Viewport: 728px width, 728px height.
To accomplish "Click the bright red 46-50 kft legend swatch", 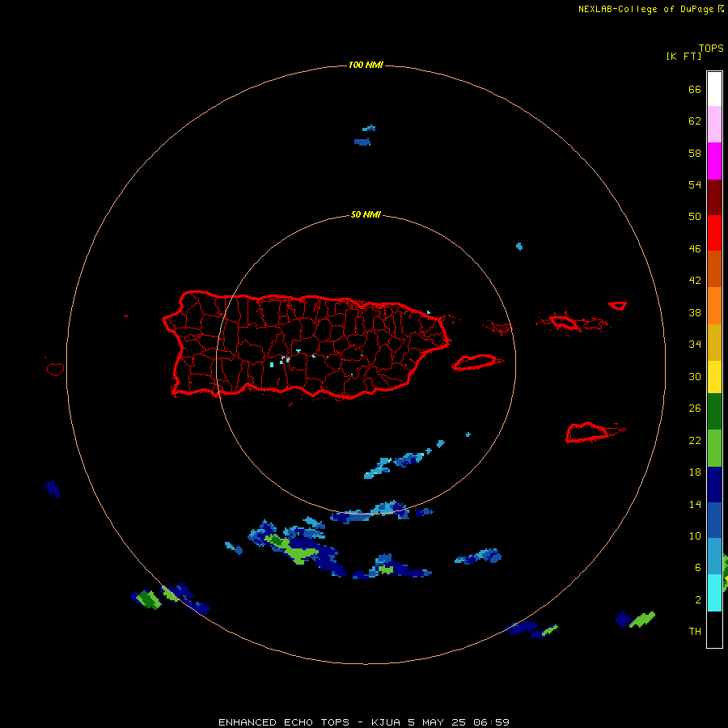I will coord(714,233).
